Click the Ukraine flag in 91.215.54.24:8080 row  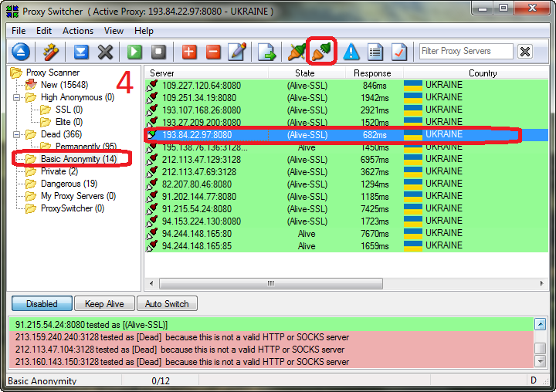click(413, 209)
